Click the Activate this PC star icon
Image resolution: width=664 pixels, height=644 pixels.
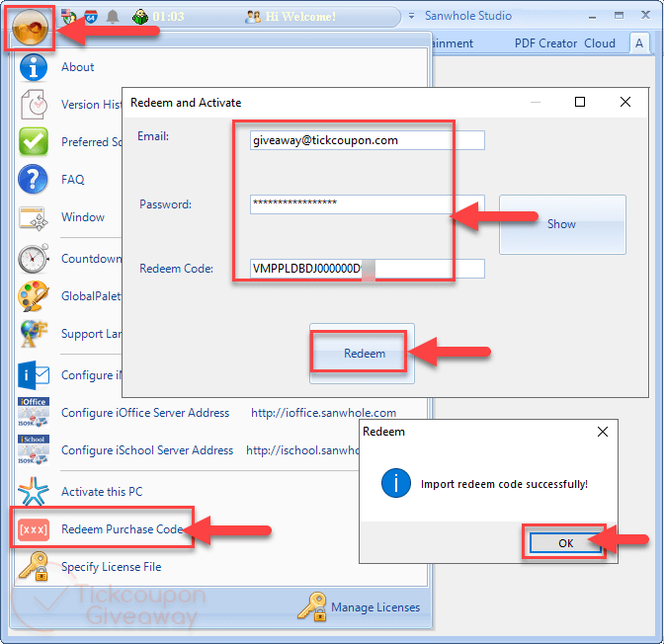tap(34, 491)
